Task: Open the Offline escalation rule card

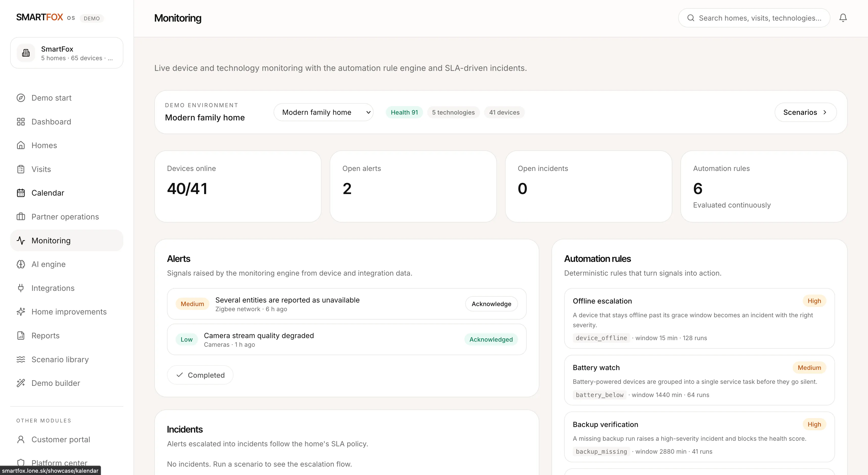Action: click(699, 318)
